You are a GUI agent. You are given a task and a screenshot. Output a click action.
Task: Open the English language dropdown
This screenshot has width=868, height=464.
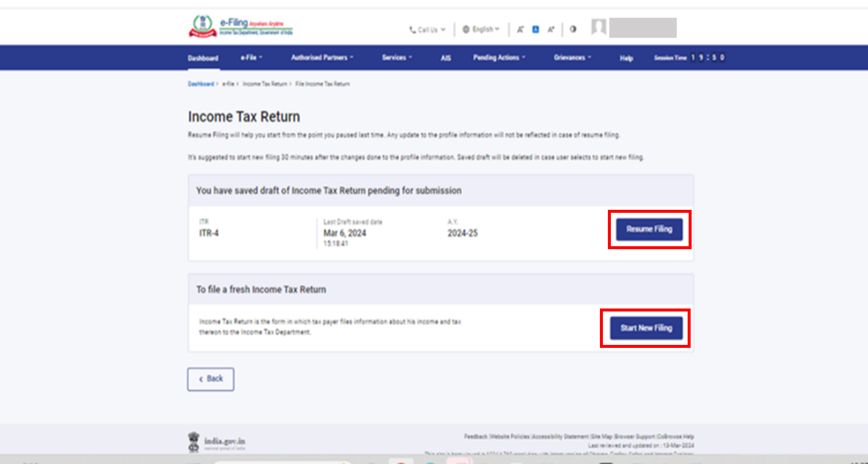pos(481,29)
